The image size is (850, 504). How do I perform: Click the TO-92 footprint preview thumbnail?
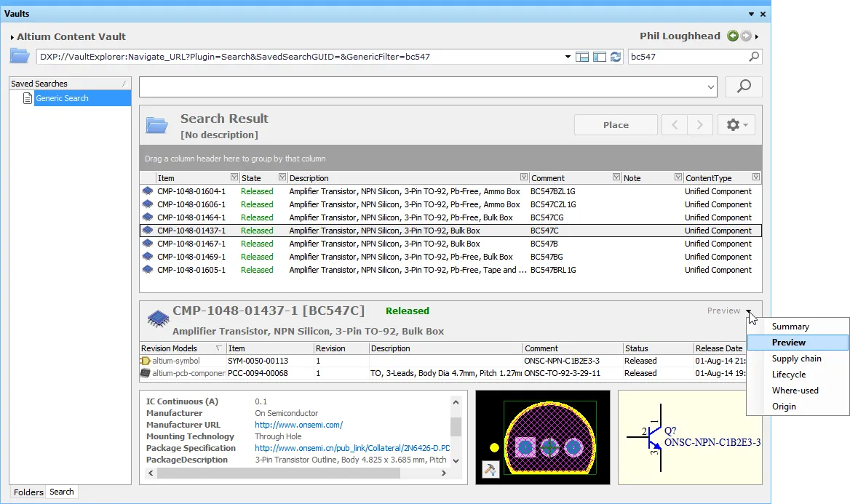(x=543, y=437)
